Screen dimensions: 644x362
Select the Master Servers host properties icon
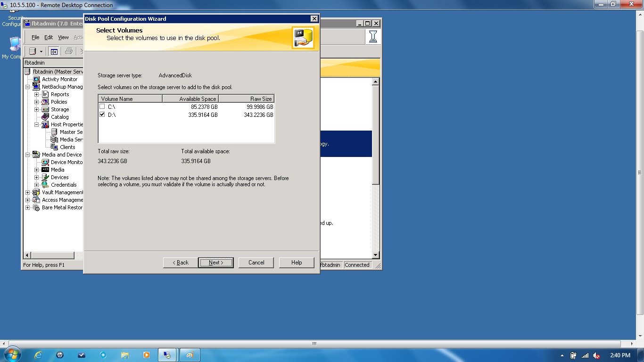(54, 132)
